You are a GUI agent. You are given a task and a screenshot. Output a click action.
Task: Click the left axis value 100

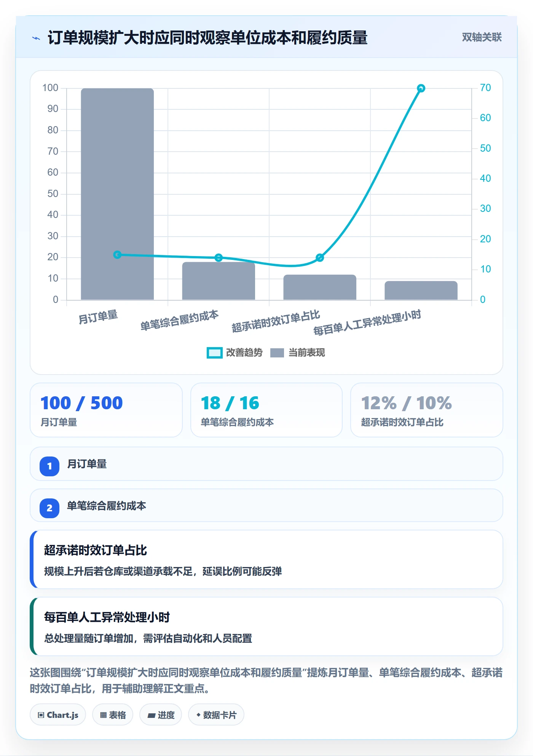[50, 88]
